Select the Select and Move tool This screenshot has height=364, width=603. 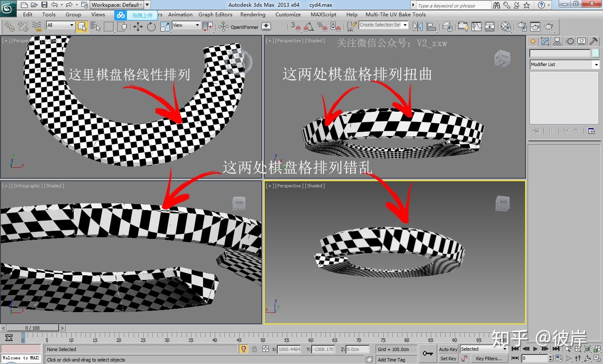(x=138, y=27)
